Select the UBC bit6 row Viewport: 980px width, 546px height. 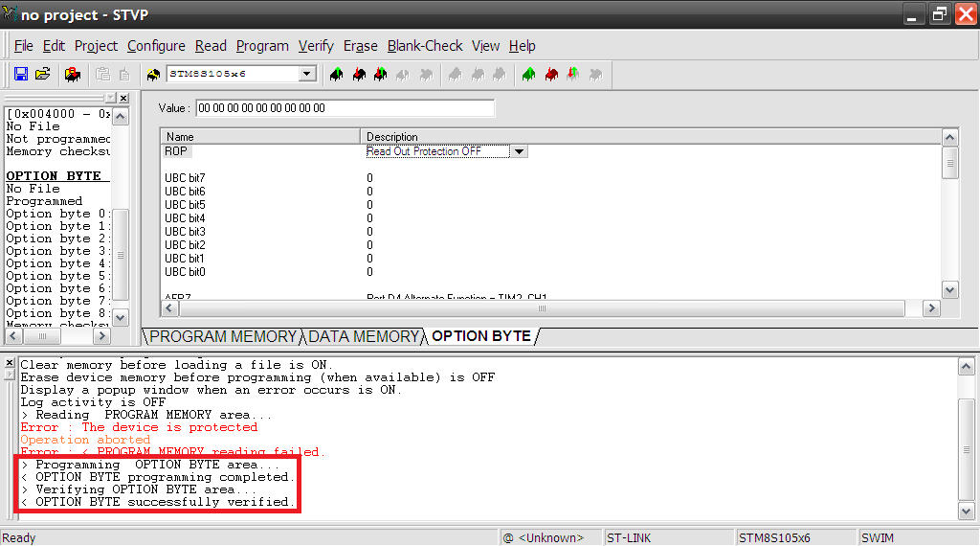click(x=185, y=192)
